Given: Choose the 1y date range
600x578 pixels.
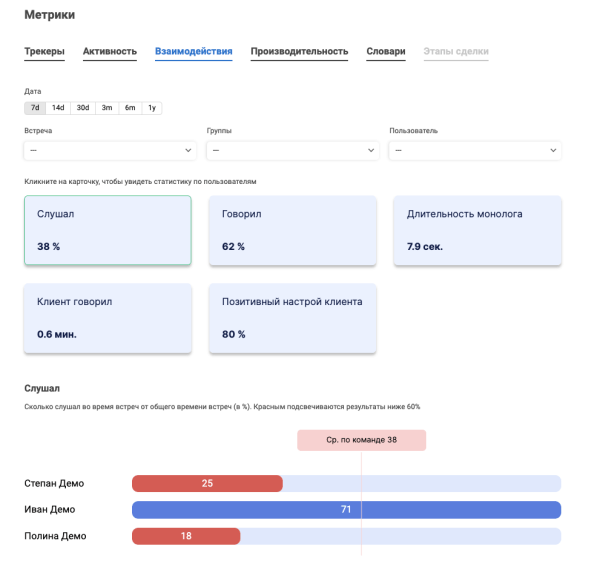Looking at the screenshot, I should [152, 108].
